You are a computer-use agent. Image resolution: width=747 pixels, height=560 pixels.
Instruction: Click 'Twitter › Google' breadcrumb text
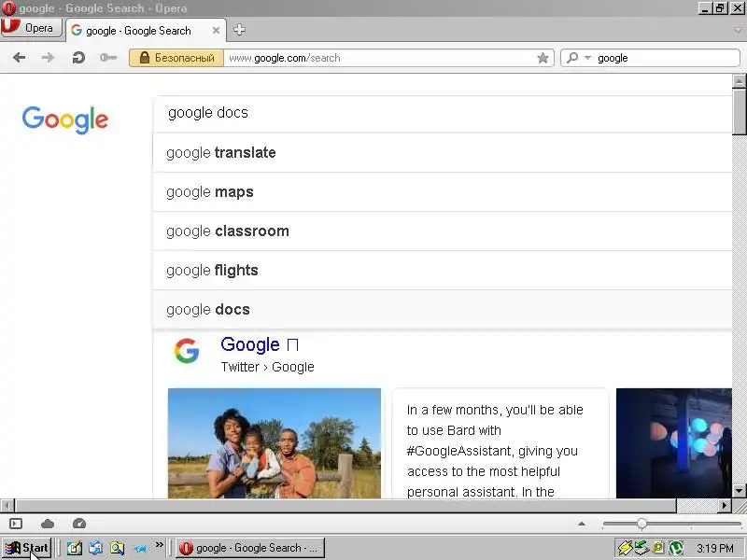[267, 367]
